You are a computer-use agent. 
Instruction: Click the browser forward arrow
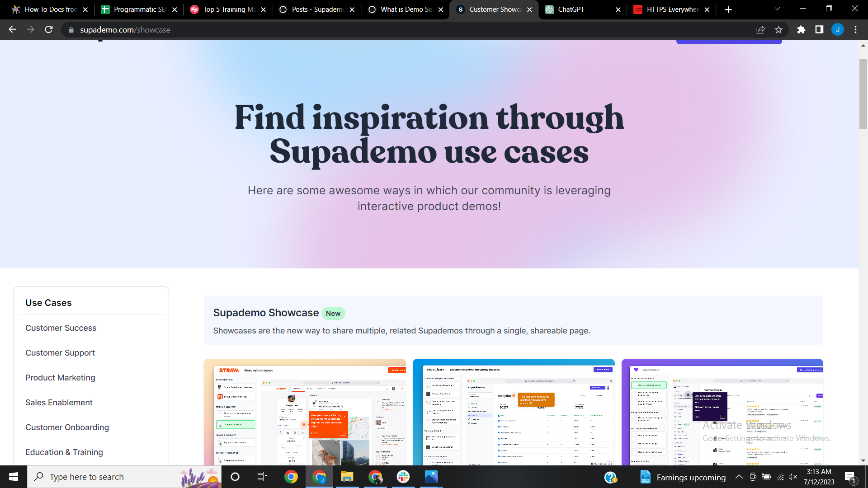click(30, 30)
